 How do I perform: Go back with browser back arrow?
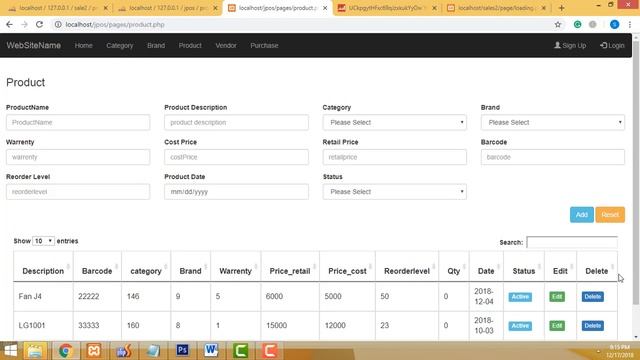[x=9, y=24]
